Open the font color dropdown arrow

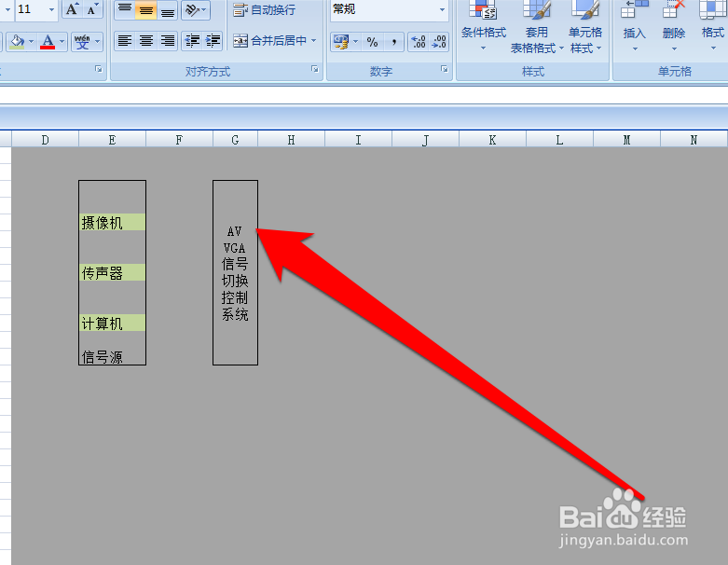click(x=62, y=42)
